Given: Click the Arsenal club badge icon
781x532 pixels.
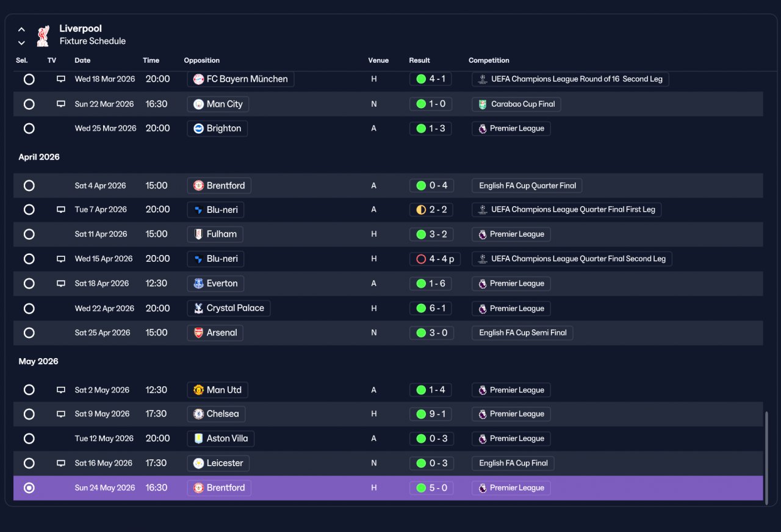Looking at the screenshot, I should (x=198, y=333).
